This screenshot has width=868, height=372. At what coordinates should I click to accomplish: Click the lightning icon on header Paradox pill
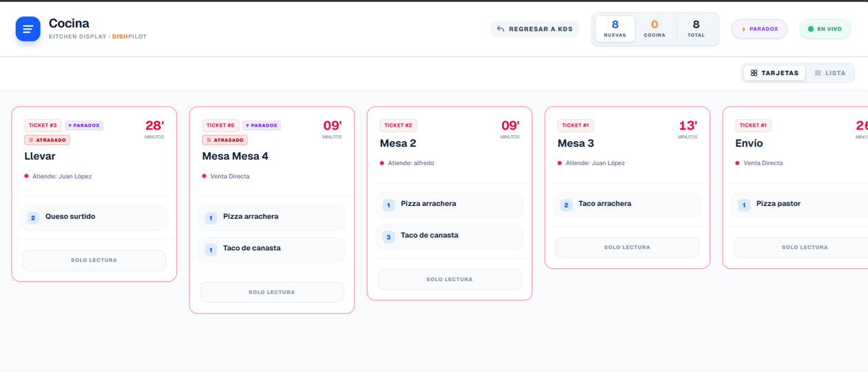pos(743,29)
